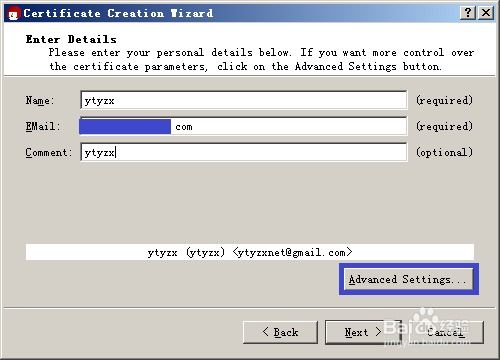This screenshot has height=360, width=500.
Task: Click the 'Comment:' label
Action: pyautogui.click(x=49, y=152)
